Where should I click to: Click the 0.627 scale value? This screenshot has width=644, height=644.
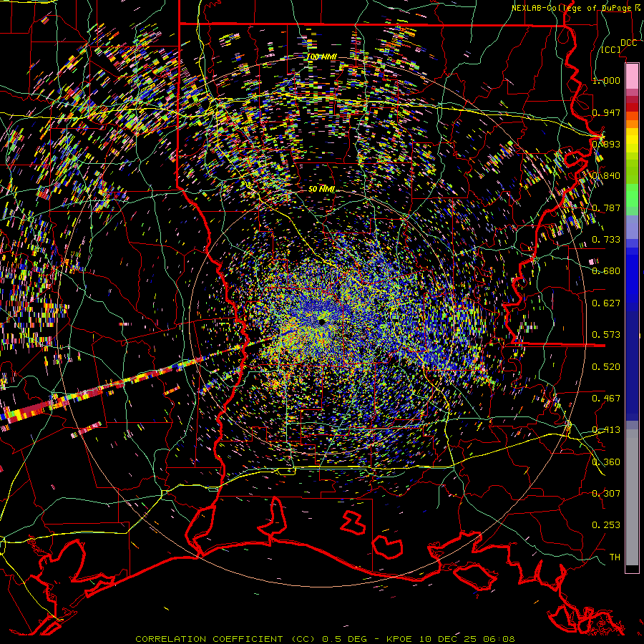[x=606, y=303]
